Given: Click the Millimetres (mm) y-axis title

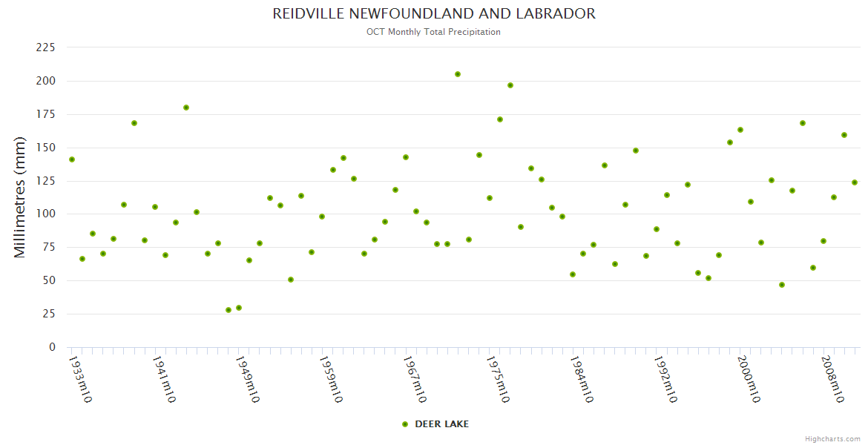Looking at the screenshot, I should (20, 197).
